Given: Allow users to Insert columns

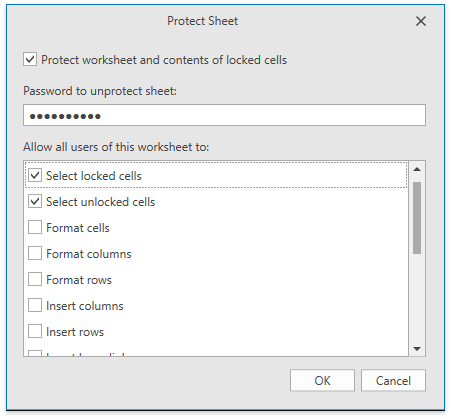Looking at the screenshot, I should click(35, 305).
